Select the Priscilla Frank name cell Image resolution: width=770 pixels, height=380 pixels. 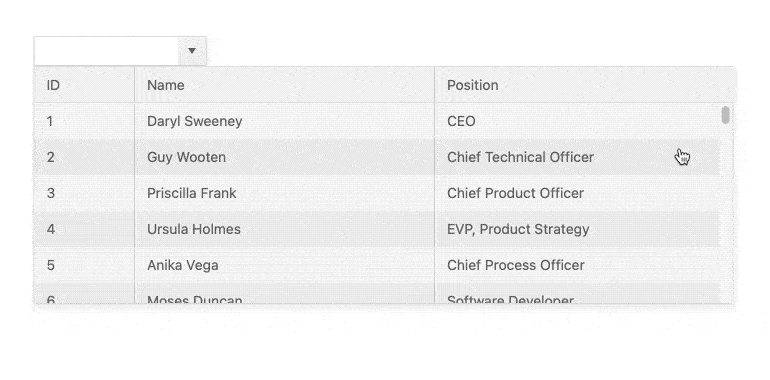(284, 193)
